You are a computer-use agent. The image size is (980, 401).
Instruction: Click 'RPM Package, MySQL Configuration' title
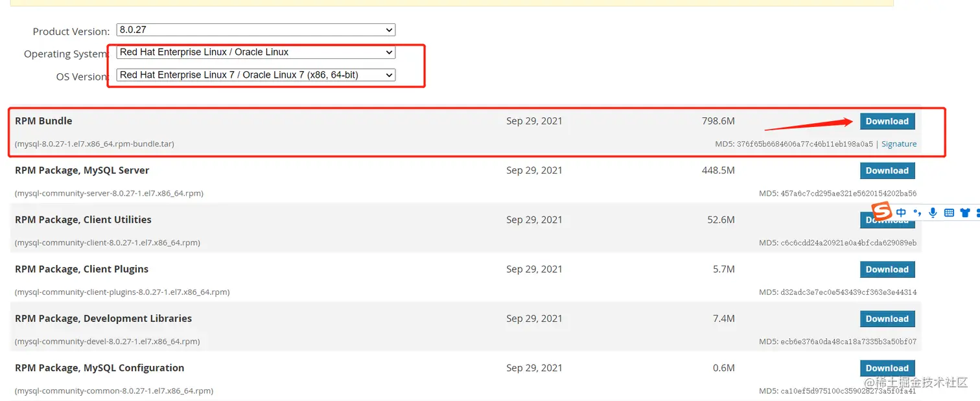point(100,367)
